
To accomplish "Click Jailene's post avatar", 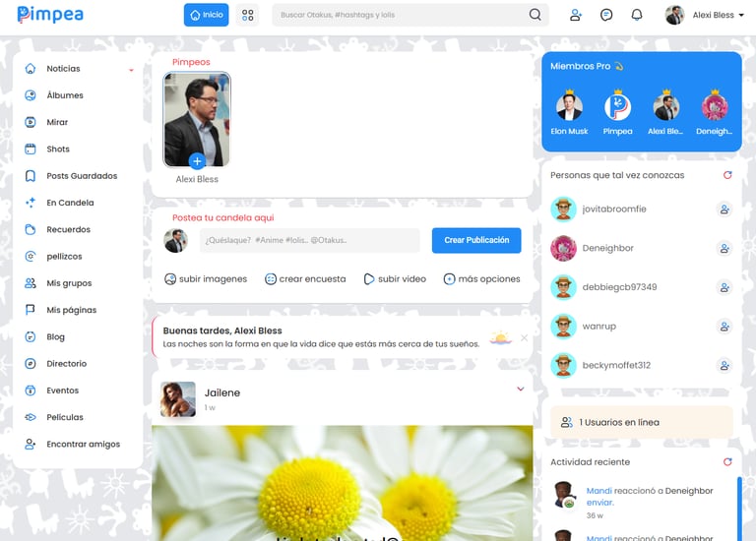I will [178, 399].
